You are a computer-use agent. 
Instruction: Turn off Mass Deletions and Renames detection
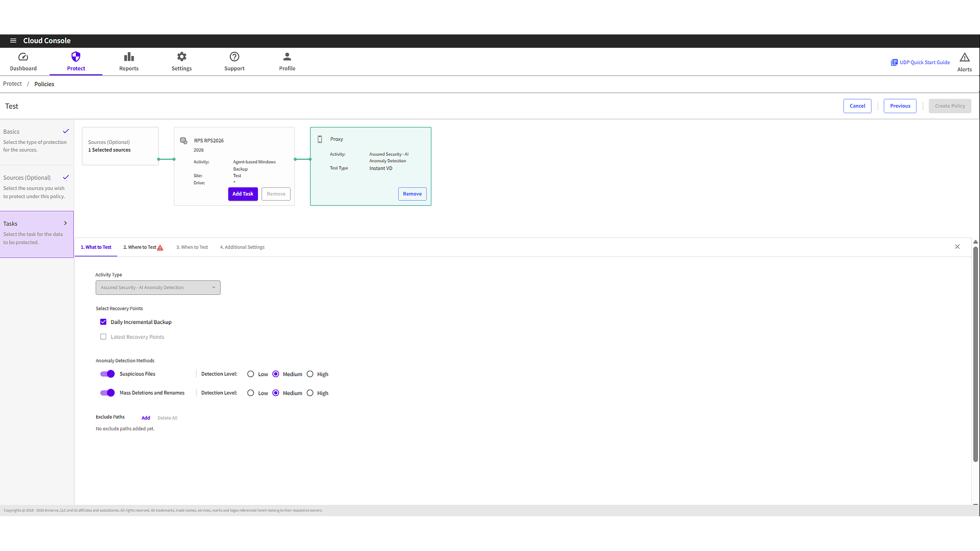[107, 393]
